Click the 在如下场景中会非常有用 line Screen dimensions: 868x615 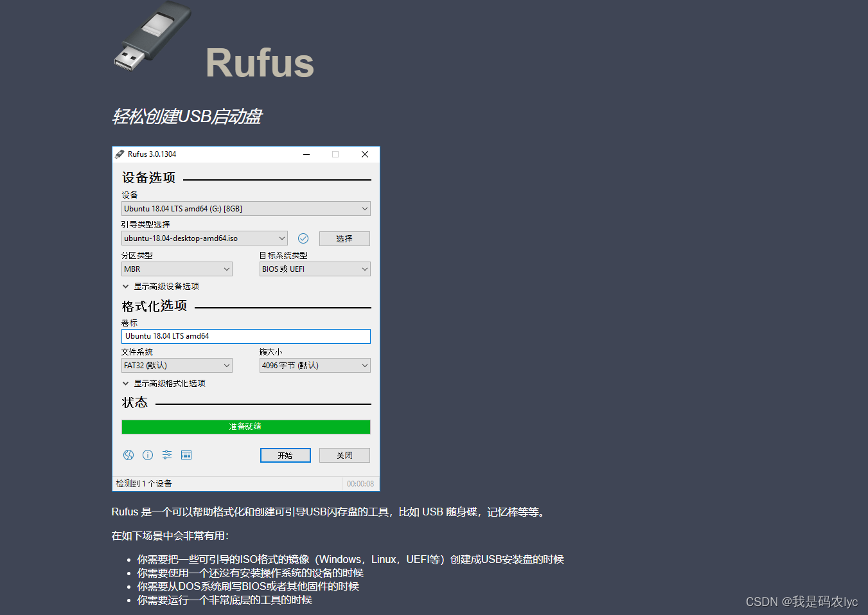tap(170, 536)
